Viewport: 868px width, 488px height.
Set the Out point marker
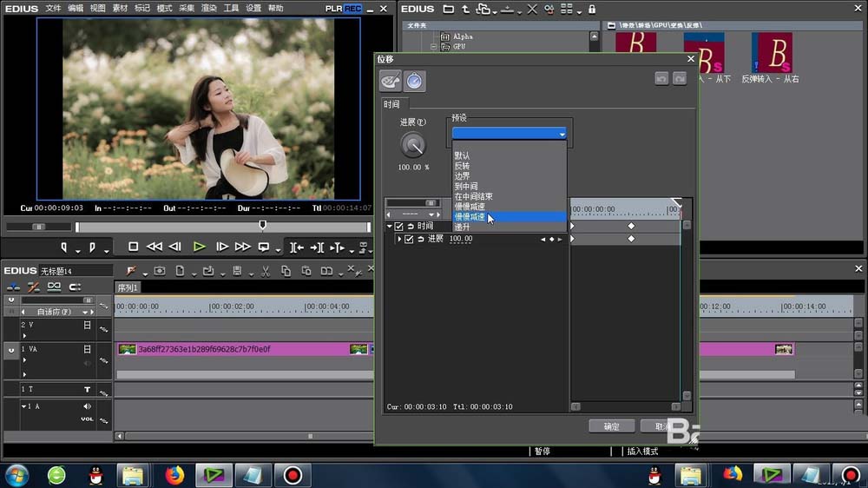93,247
